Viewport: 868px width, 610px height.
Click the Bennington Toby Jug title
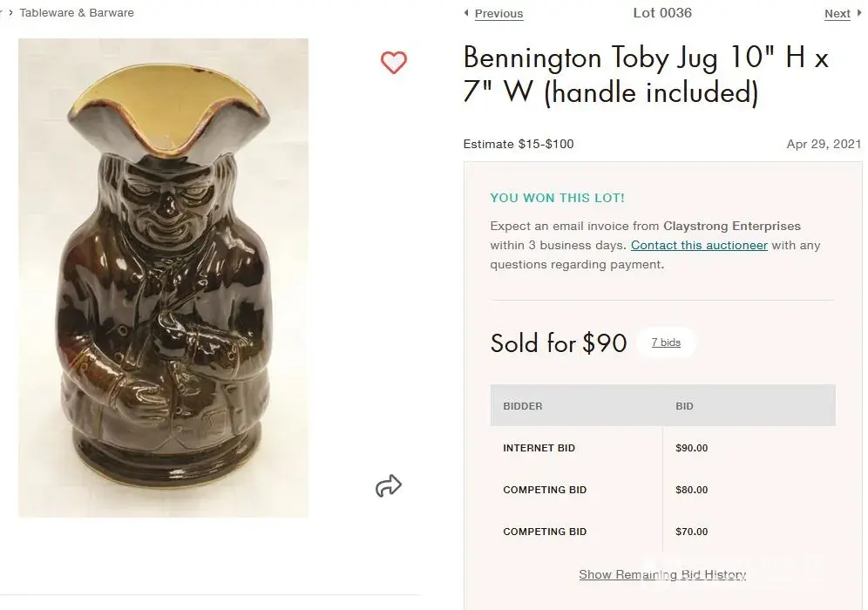[x=645, y=74]
